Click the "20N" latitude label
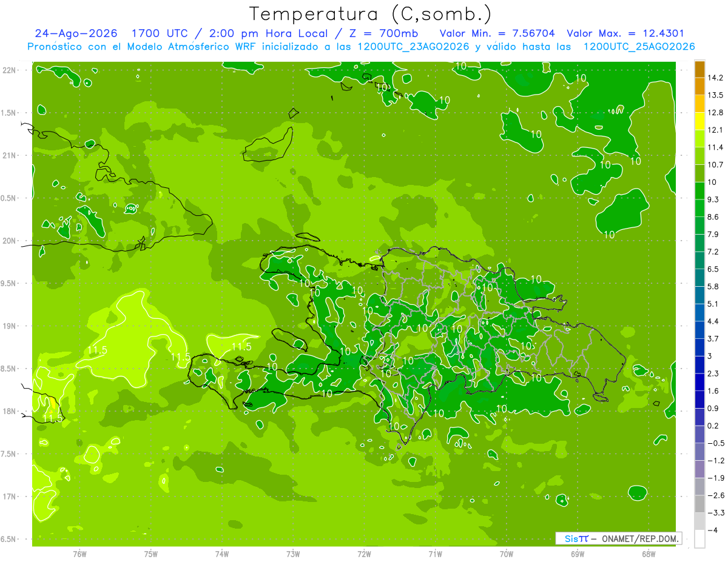This screenshot has height=562, width=728. point(10,241)
